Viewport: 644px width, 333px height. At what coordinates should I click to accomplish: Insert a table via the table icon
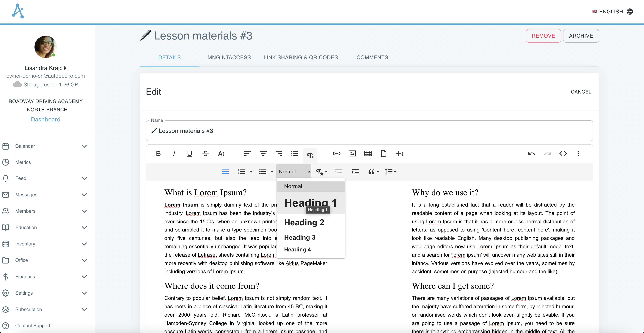click(x=368, y=153)
